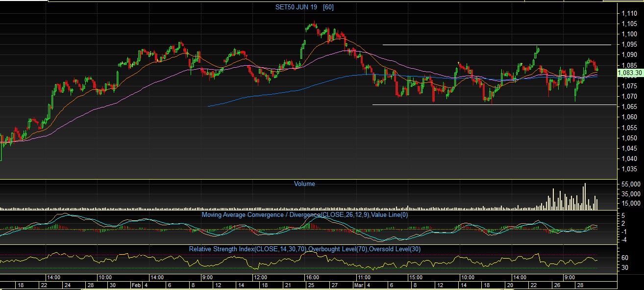Click the 'Mar' month label on time axis

pyautogui.click(x=359, y=285)
